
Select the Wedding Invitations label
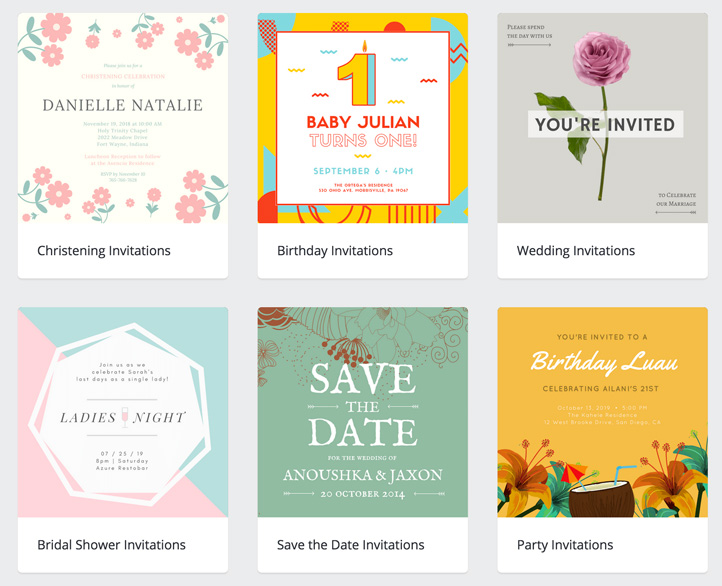[576, 251]
